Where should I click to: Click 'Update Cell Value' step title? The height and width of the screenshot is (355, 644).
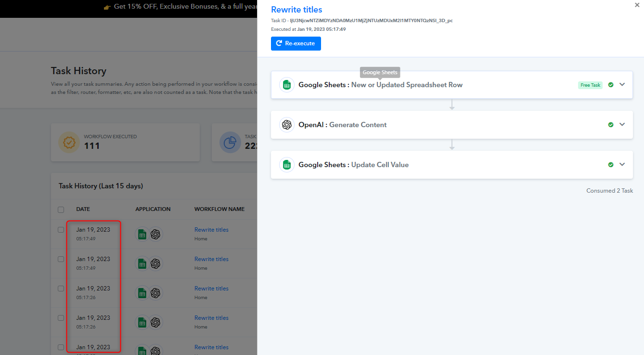(x=380, y=165)
